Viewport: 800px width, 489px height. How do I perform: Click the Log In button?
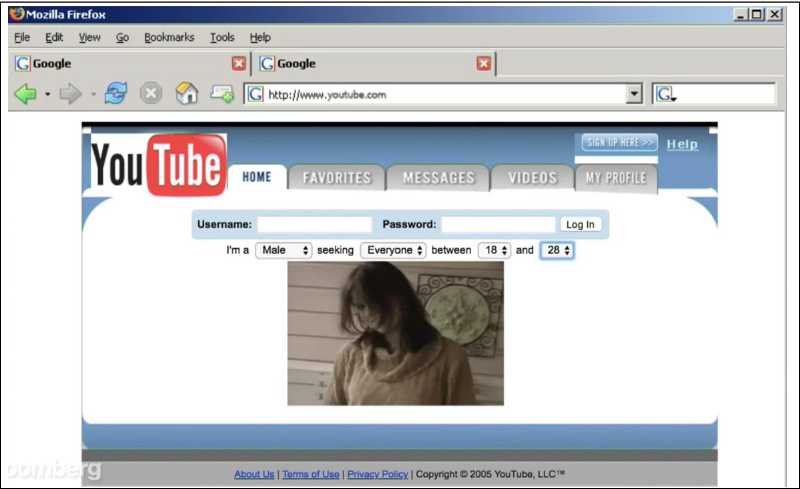point(581,224)
